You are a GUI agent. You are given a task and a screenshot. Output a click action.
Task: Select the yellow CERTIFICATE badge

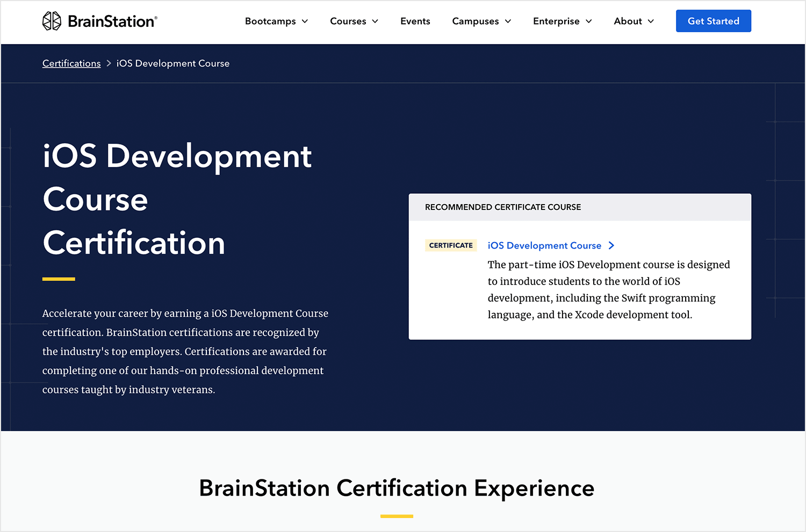pyautogui.click(x=451, y=245)
